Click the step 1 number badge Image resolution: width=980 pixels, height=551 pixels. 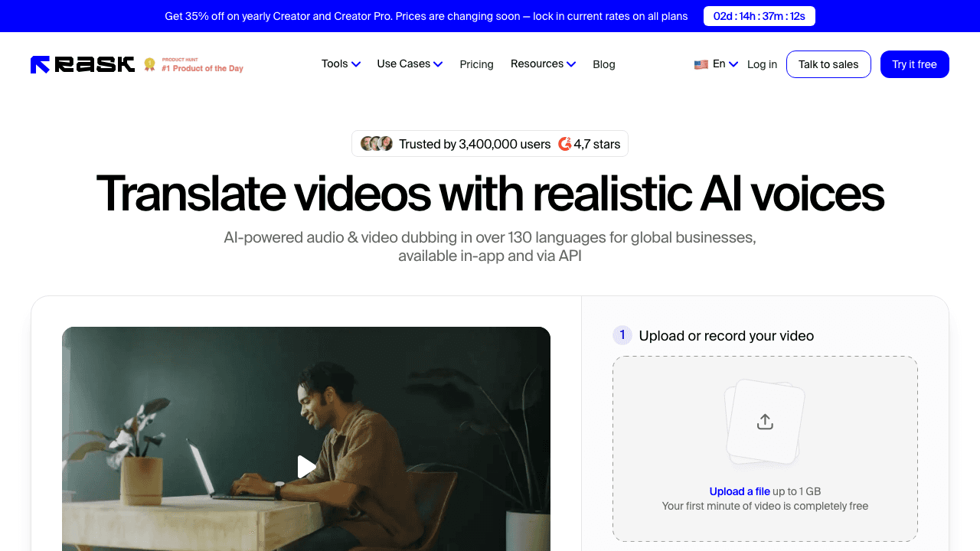pos(622,335)
